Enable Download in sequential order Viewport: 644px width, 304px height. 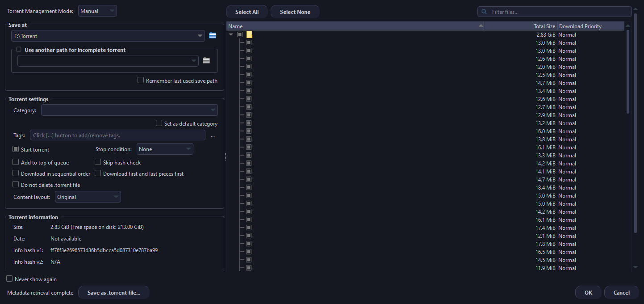(x=16, y=173)
